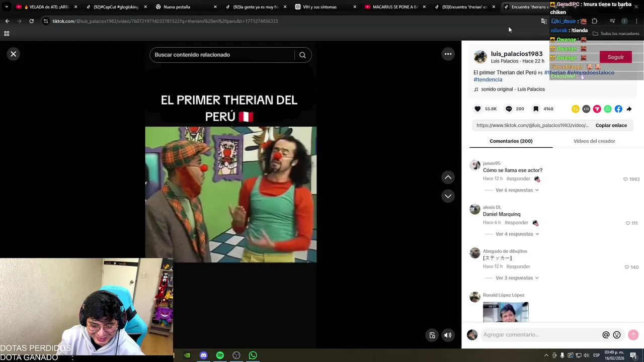The image size is (644, 362).
Task: Open WhatsApp from the taskbar
Action: pos(253,355)
